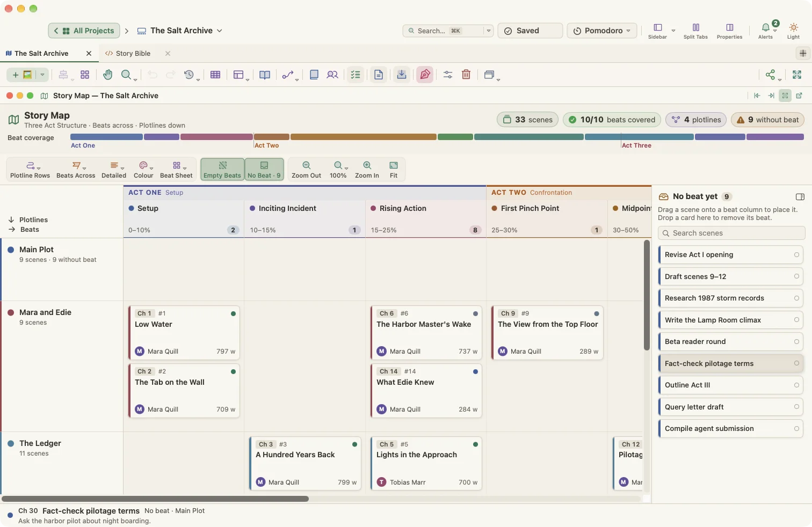Click the Split Tabs icon
Screen dimensions: 812x527
[x=695, y=31]
